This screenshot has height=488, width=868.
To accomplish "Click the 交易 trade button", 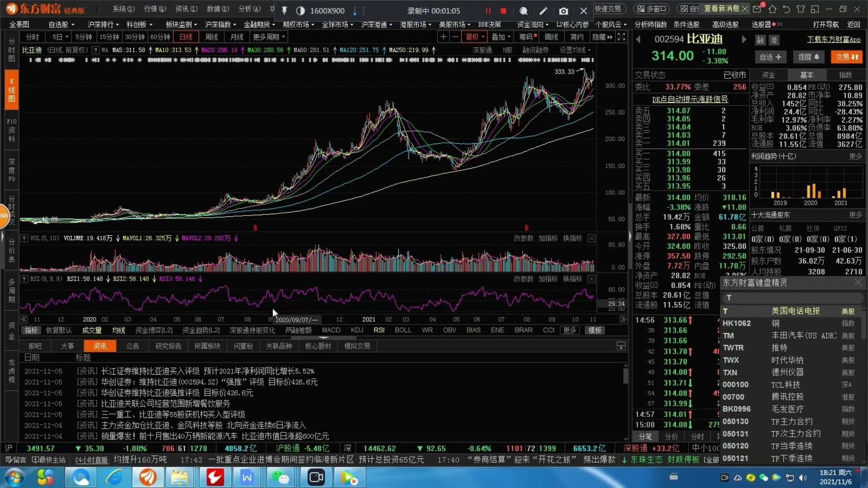I will (846, 57).
